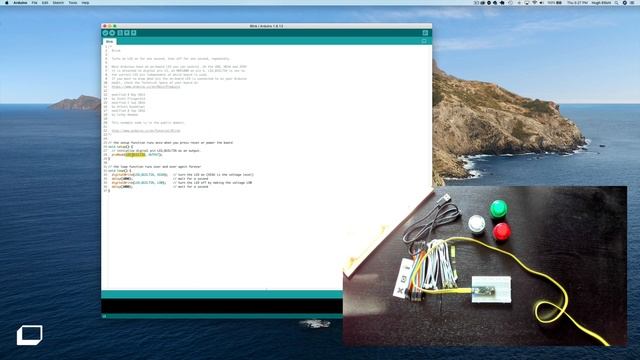
Task: Click the menu bar clock
Action: (577, 2)
